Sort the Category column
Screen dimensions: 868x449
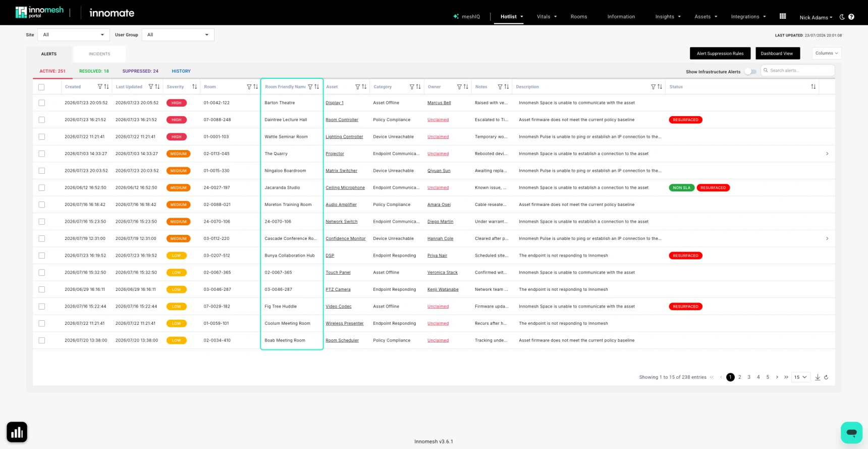418,87
